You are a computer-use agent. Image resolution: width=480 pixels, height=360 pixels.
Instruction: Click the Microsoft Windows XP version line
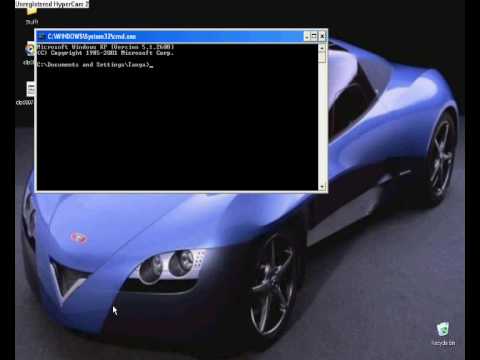click(x=105, y=47)
